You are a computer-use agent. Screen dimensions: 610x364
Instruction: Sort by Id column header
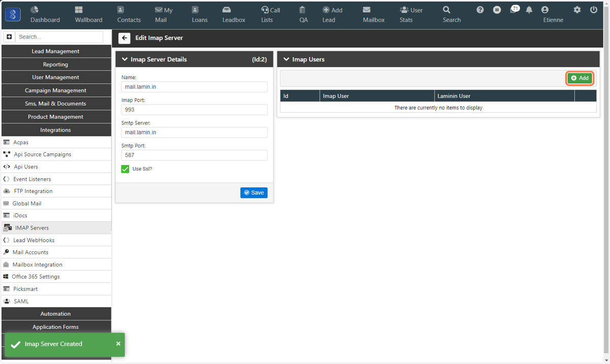[x=300, y=95]
